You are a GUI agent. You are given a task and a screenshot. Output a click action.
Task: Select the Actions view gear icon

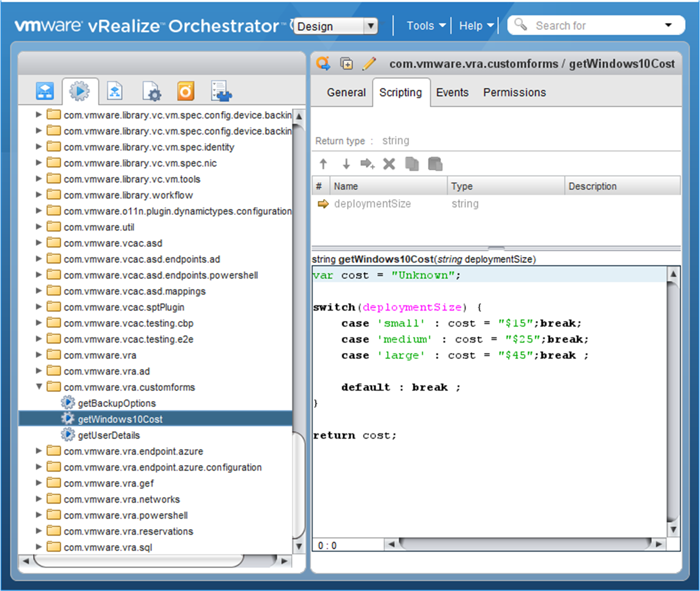[79, 91]
